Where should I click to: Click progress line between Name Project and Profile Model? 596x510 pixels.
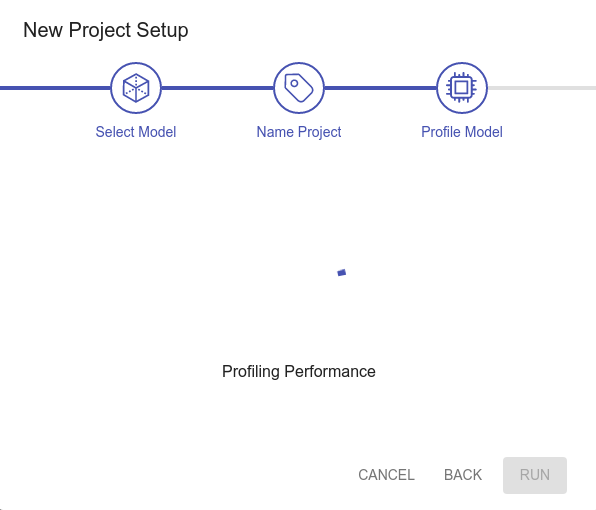(x=380, y=88)
